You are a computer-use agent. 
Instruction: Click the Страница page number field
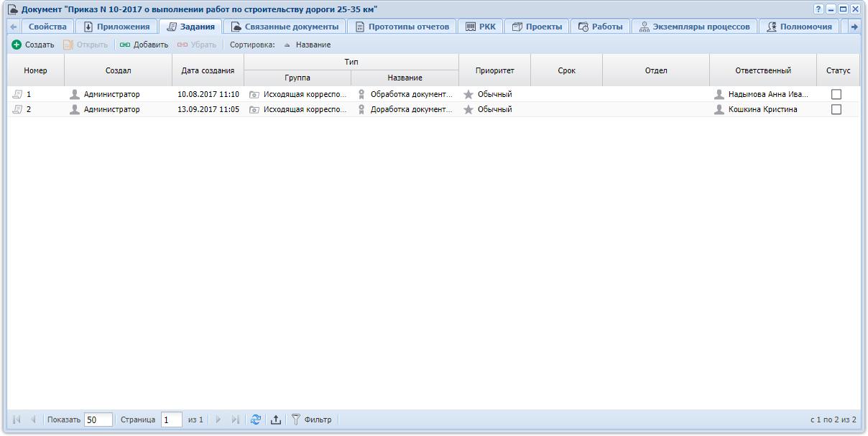pyautogui.click(x=171, y=419)
